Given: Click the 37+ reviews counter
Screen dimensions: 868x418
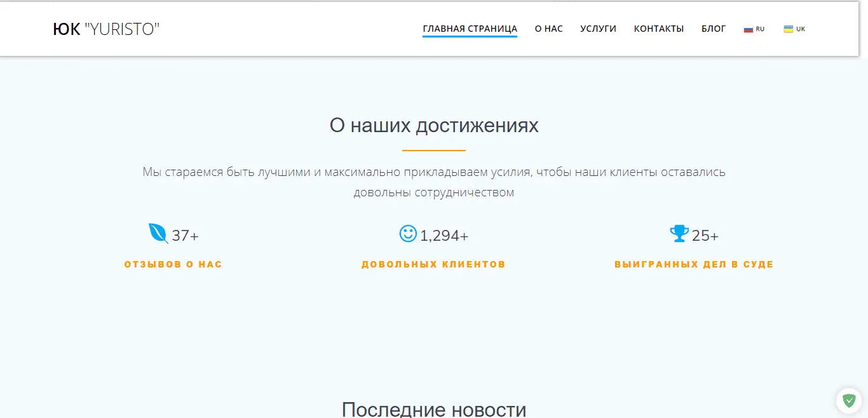Looking at the screenshot, I should [x=185, y=236].
